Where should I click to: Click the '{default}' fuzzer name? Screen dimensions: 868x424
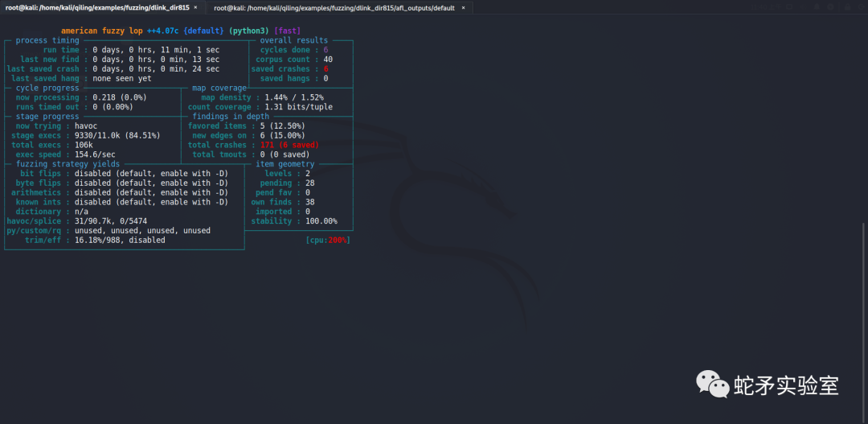point(203,31)
